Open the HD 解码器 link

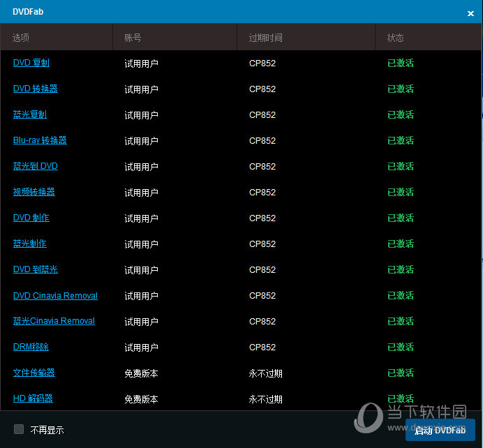click(x=33, y=398)
